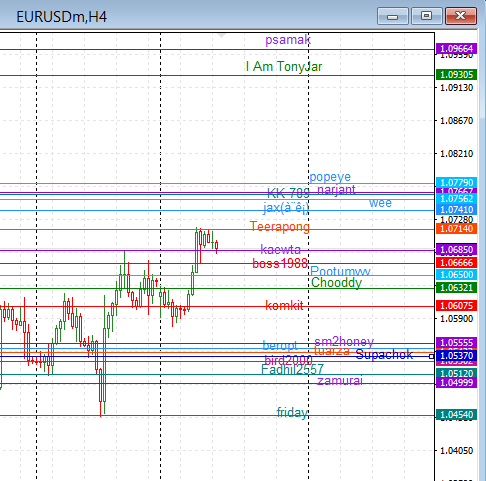
Task: Click the 1.06666 price tag
Action: pyautogui.click(x=456, y=263)
